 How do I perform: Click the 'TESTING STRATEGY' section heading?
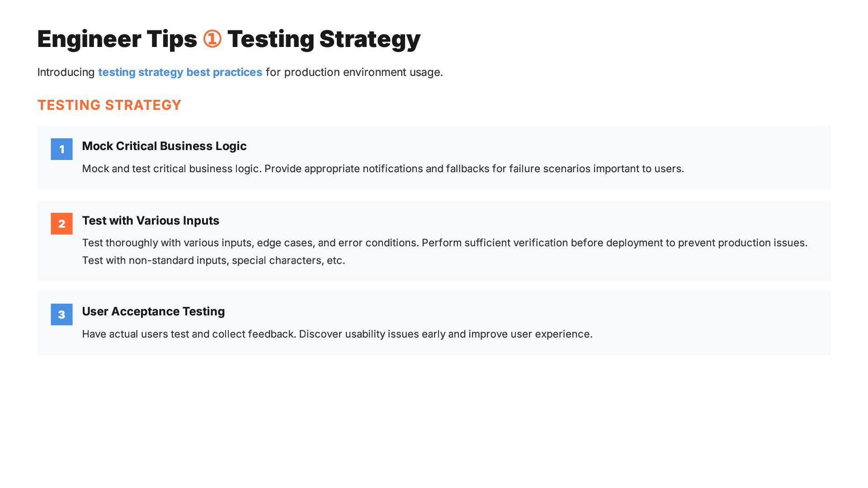(x=109, y=105)
